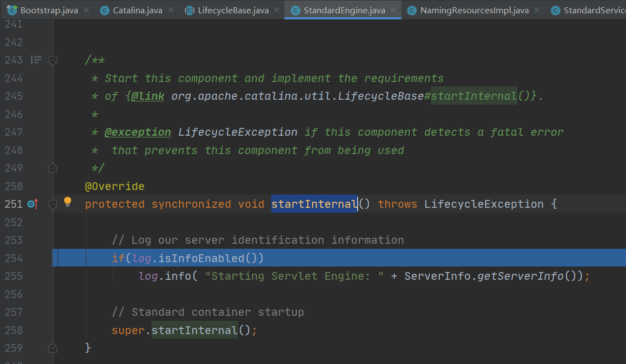Click the LifecycleBase.java abstract class icon

[x=189, y=11]
